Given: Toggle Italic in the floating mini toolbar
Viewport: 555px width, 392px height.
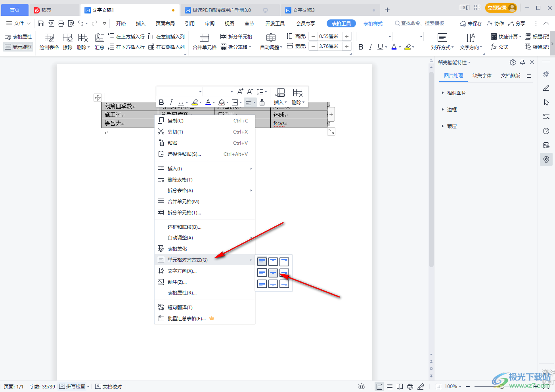Looking at the screenshot, I should tap(171, 102).
